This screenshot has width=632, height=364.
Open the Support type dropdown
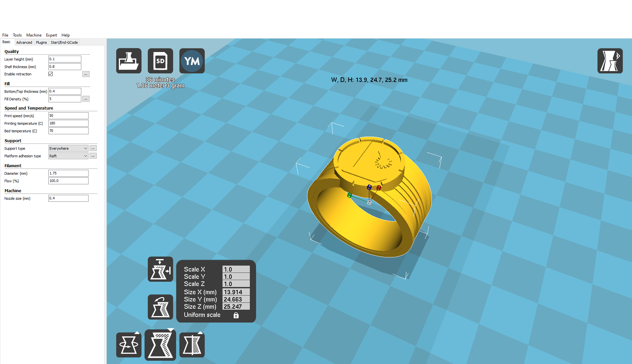(x=68, y=148)
